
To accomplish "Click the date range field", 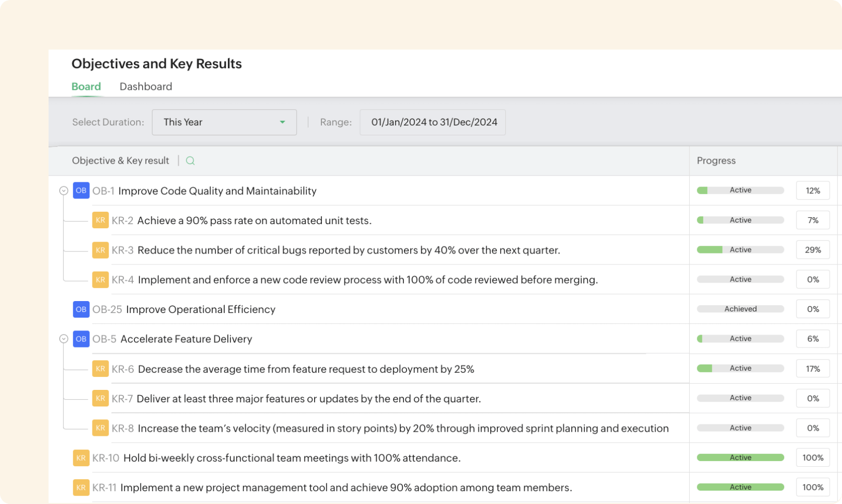I will click(x=432, y=122).
